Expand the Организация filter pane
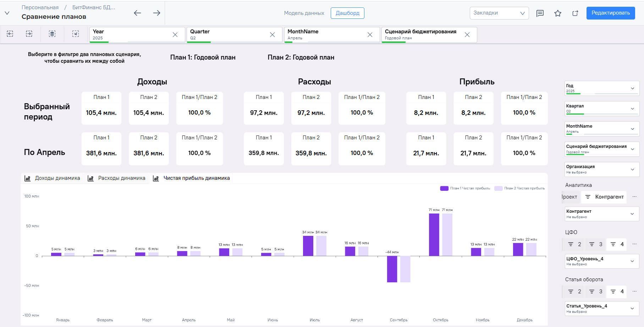The width and height of the screenshot is (644, 327). pyautogui.click(x=602, y=169)
